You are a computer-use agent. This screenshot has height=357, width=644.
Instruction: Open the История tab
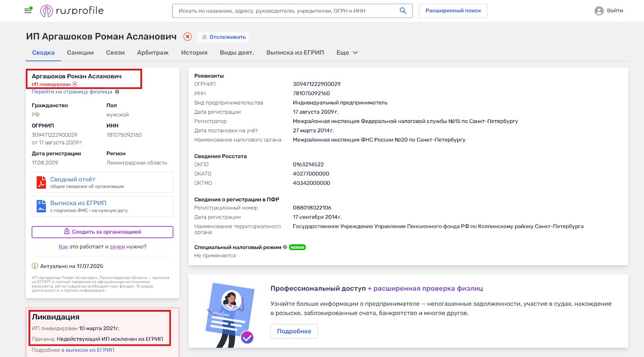click(x=194, y=53)
